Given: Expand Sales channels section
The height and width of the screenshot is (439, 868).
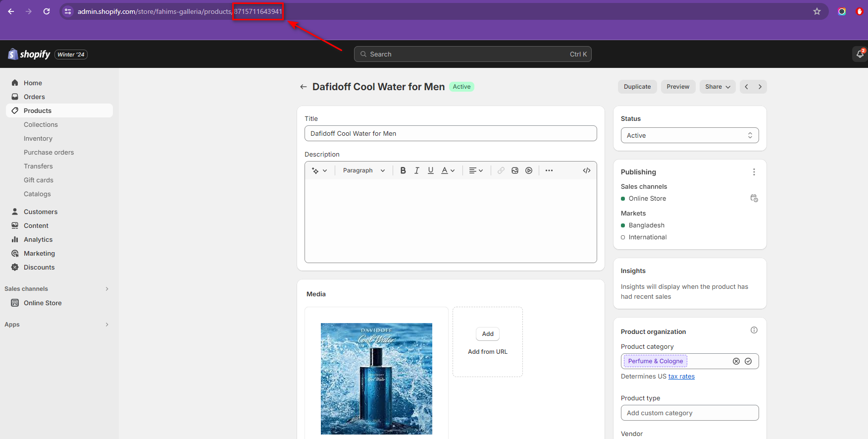Looking at the screenshot, I should click(x=107, y=289).
